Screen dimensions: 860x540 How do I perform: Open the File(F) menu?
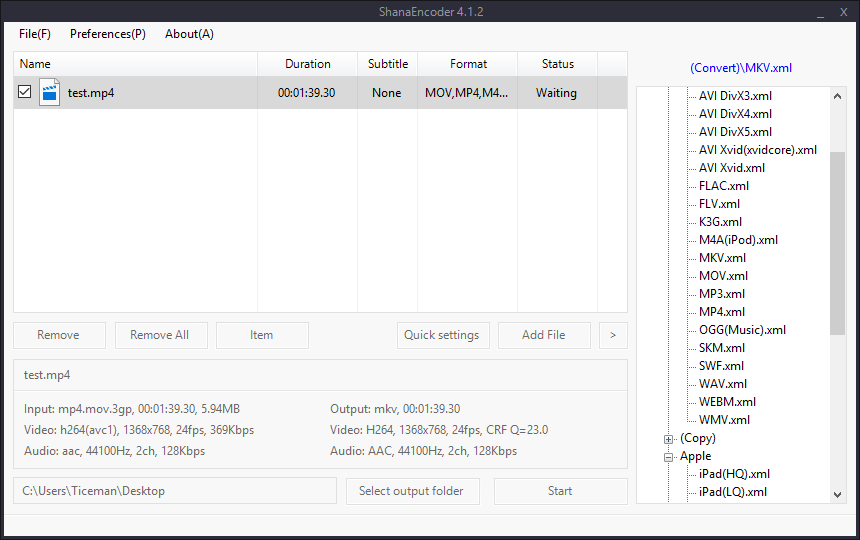click(x=35, y=34)
